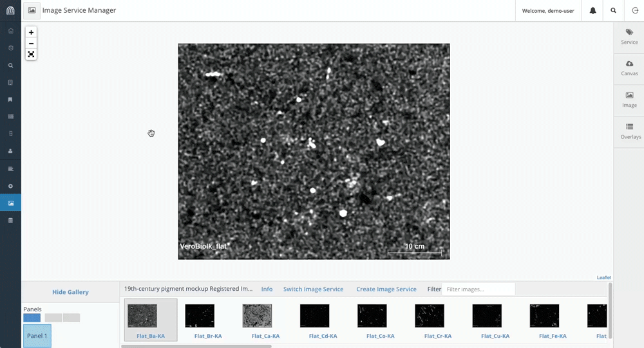Click the aligned-lines list icon in sidebar
Viewport: 644px width, 348px height.
pyautogui.click(x=11, y=169)
